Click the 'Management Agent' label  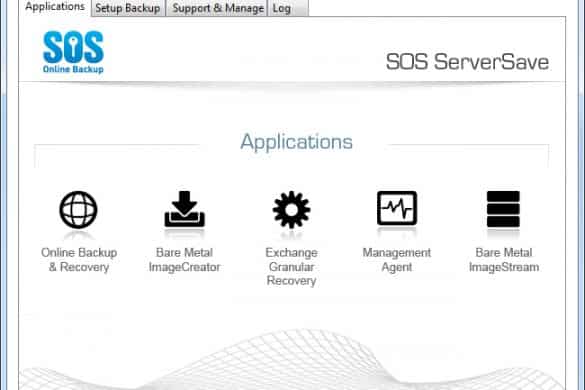[x=397, y=260]
